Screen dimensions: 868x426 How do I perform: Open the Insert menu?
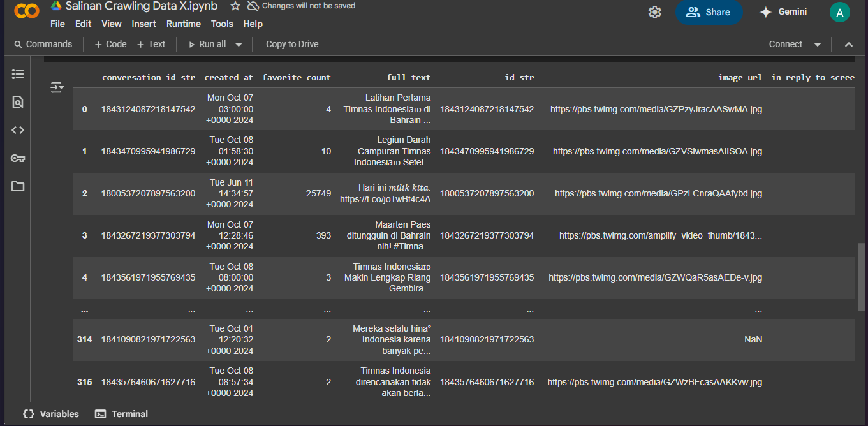coord(144,24)
